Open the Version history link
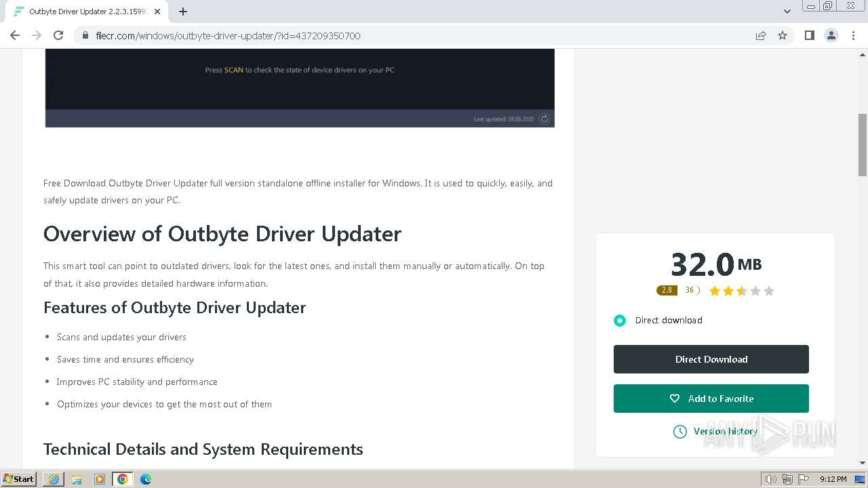This screenshot has width=868, height=488. coord(726,431)
